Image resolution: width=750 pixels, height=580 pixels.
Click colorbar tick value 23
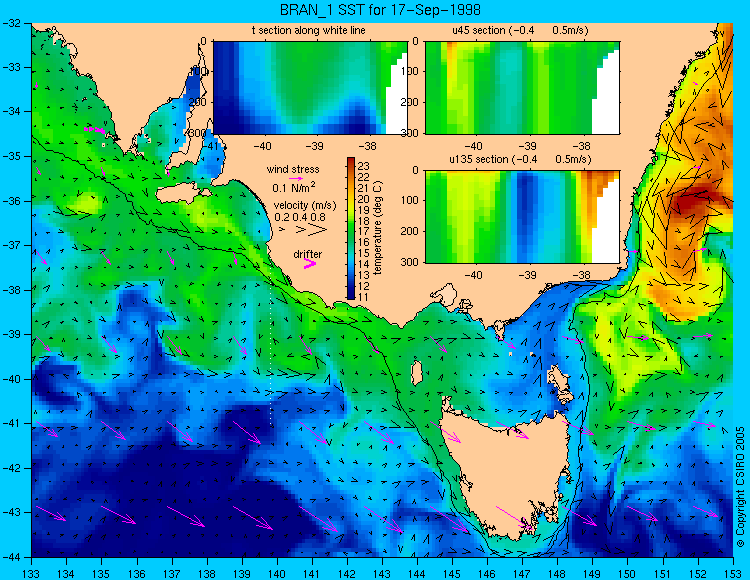(x=364, y=166)
